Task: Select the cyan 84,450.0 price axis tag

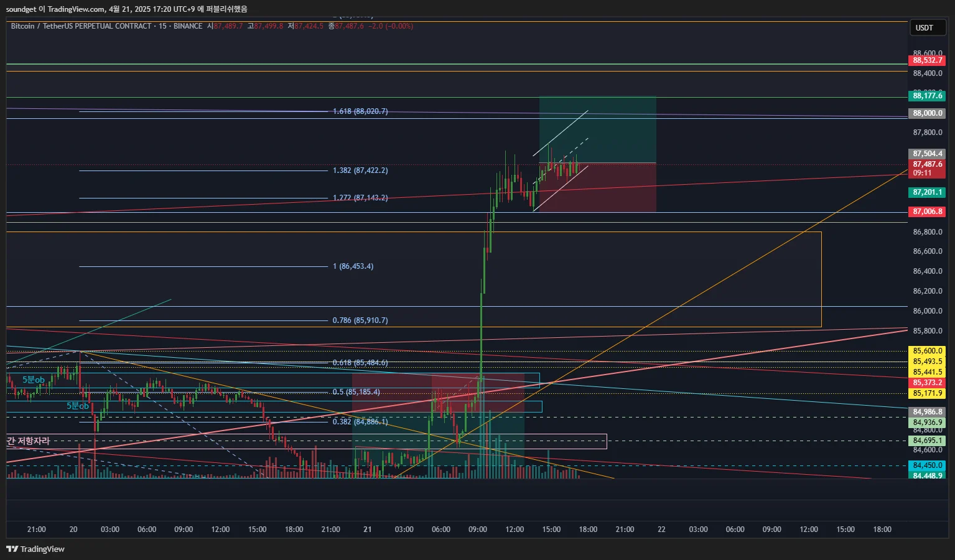Action: click(927, 465)
